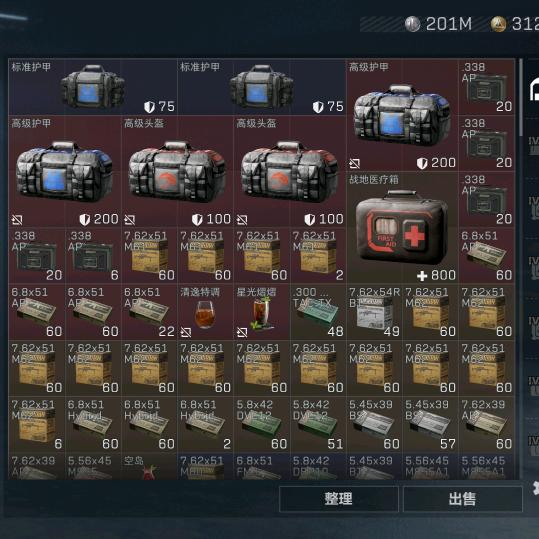Click the 星光熠熠 name label
539x539 pixels.
256,292
